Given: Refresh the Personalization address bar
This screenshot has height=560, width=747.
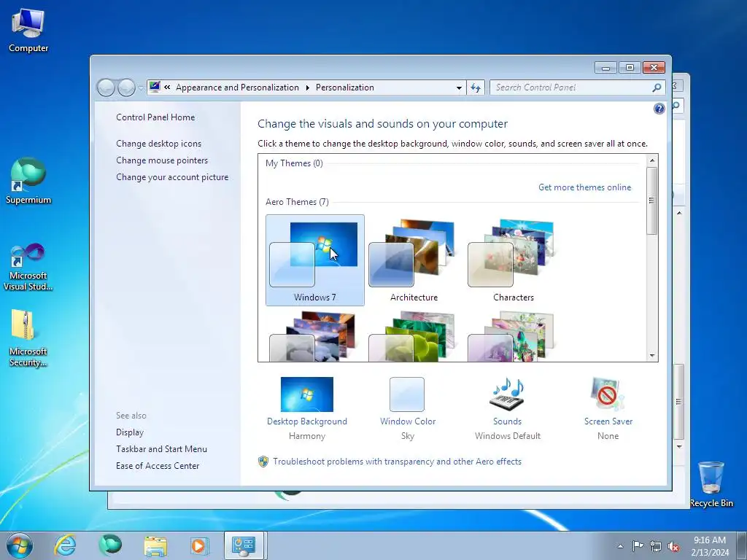Looking at the screenshot, I should 476,87.
